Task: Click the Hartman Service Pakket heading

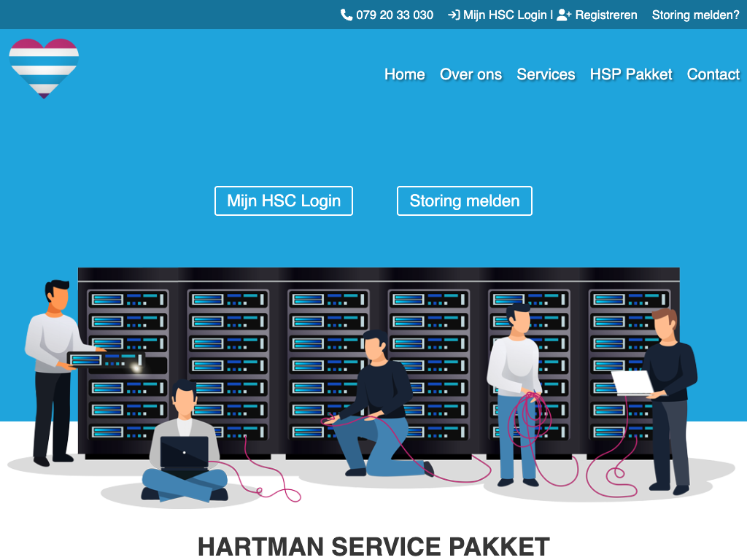Action: pos(373,546)
